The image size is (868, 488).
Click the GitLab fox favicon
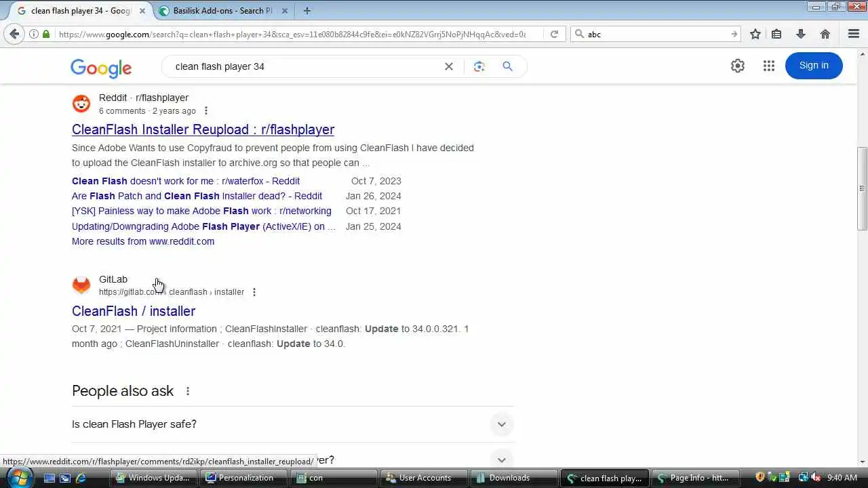81,285
